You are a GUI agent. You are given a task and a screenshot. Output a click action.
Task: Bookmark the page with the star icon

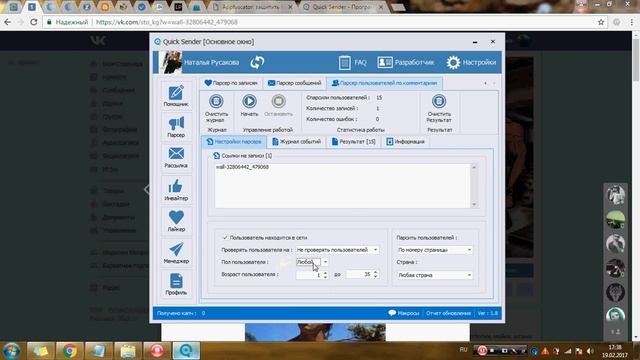[601, 22]
